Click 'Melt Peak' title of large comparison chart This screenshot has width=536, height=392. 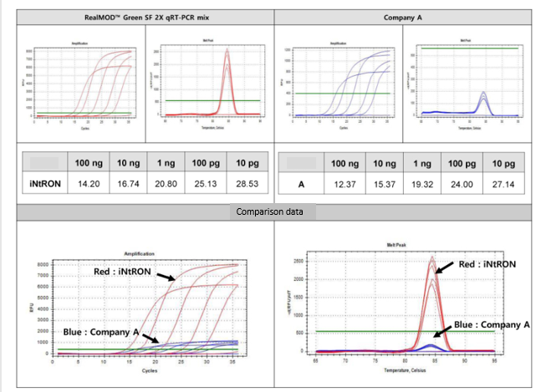[x=396, y=245]
